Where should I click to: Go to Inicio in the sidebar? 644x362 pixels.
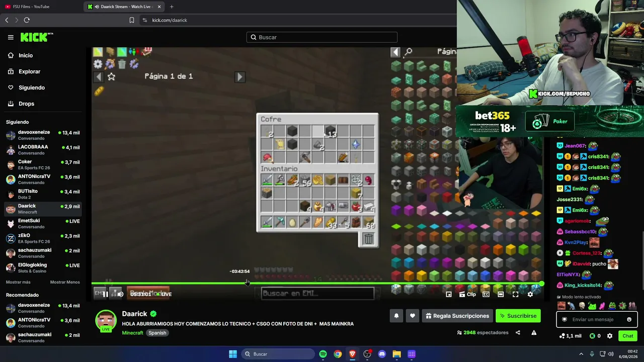pyautogui.click(x=43, y=55)
